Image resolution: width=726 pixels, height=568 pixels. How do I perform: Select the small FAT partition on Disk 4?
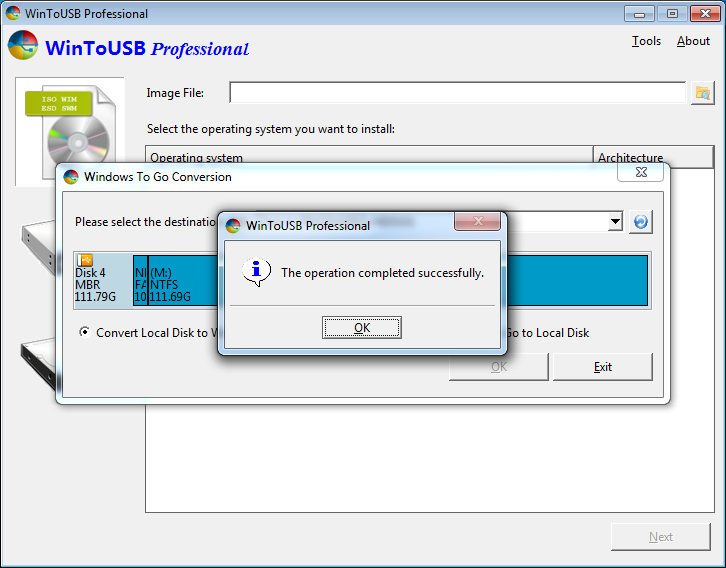tap(140, 281)
